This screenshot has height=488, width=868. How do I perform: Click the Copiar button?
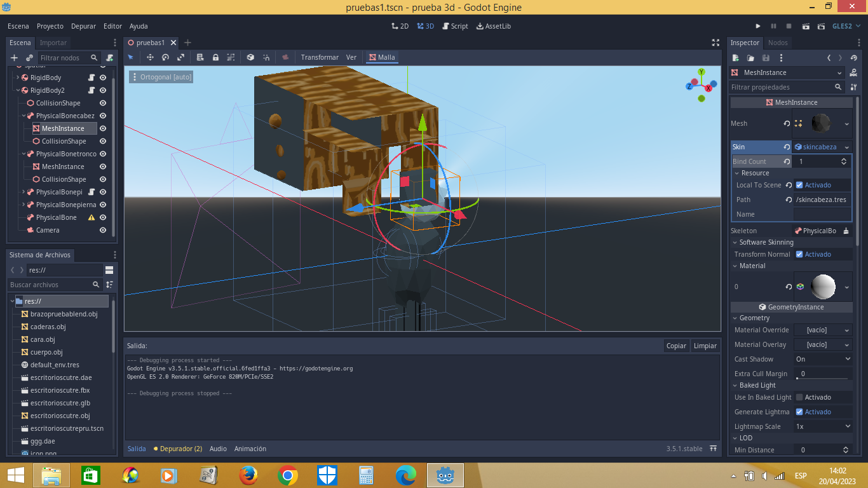click(x=676, y=346)
